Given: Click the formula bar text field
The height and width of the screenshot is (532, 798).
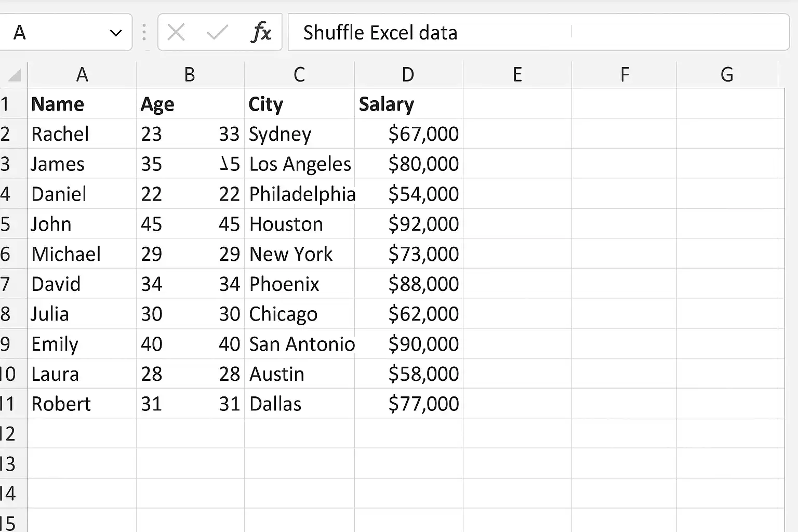Looking at the screenshot, I should [x=538, y=33].
